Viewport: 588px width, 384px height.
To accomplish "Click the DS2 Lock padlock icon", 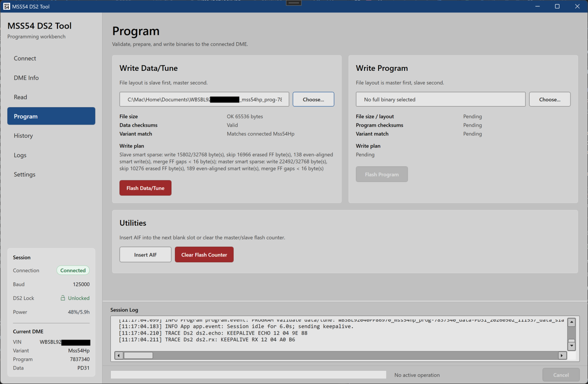I will click(63, 298).
